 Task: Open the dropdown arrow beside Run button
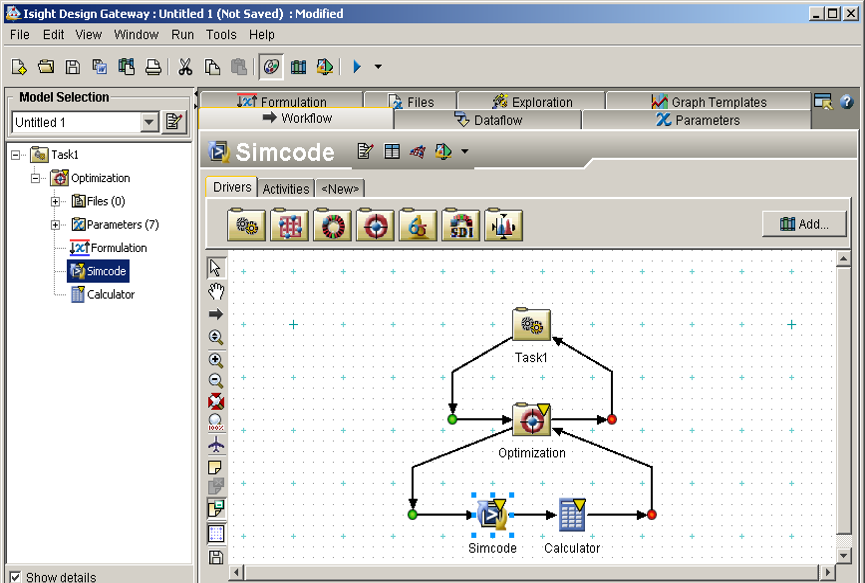click(x=378, y=67)
